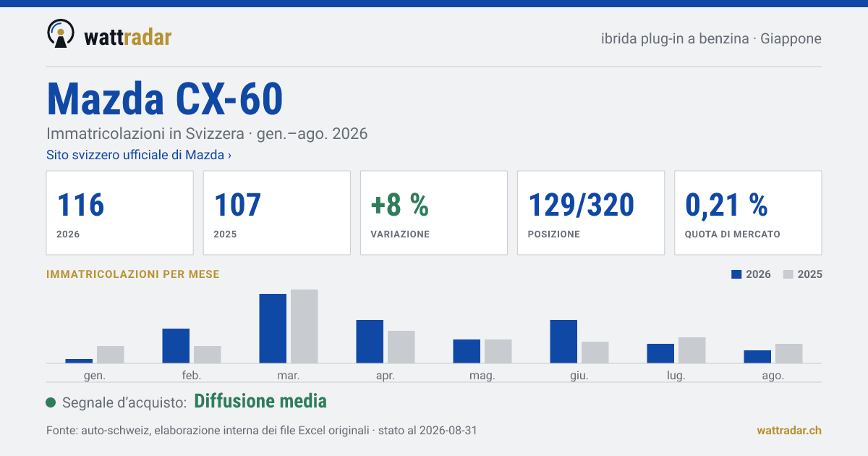Click the mar. month axis label

(x=289, y=376)
